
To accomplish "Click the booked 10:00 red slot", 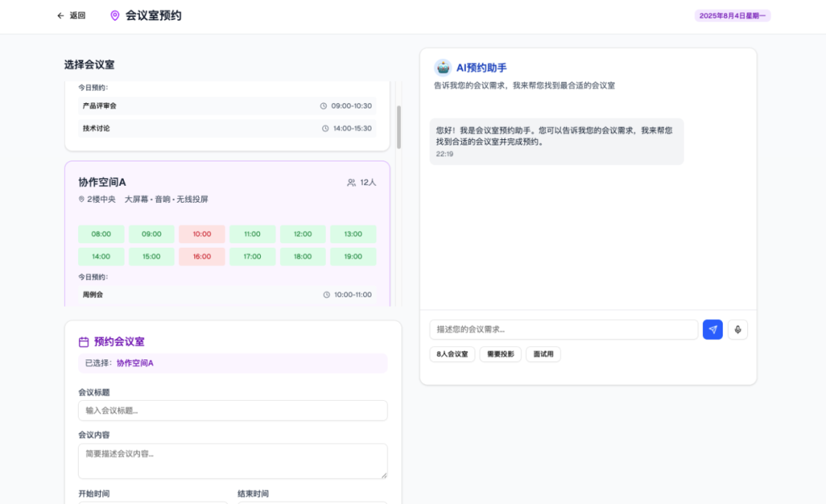I will [202, 234].
